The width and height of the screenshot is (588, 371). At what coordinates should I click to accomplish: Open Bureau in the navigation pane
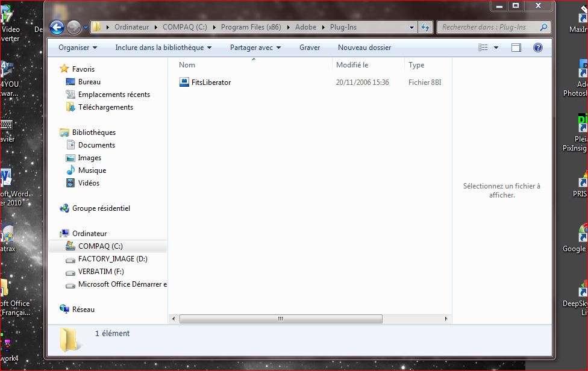pos(89,82)
